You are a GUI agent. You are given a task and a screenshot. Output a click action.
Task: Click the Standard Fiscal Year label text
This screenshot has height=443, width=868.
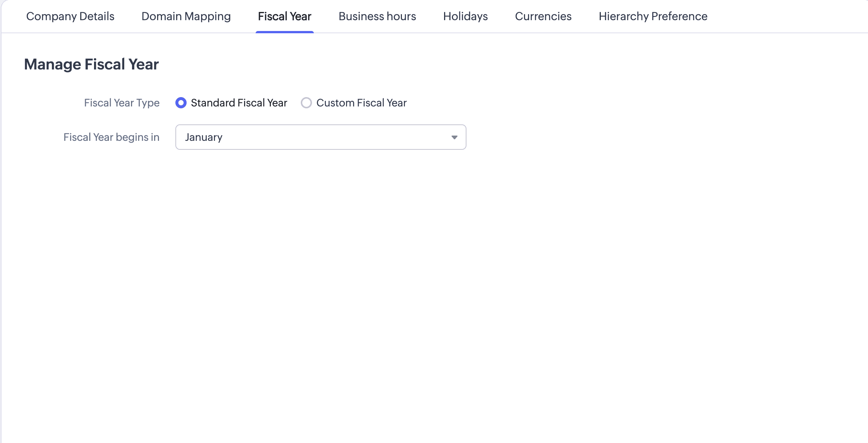coord(239,103)
